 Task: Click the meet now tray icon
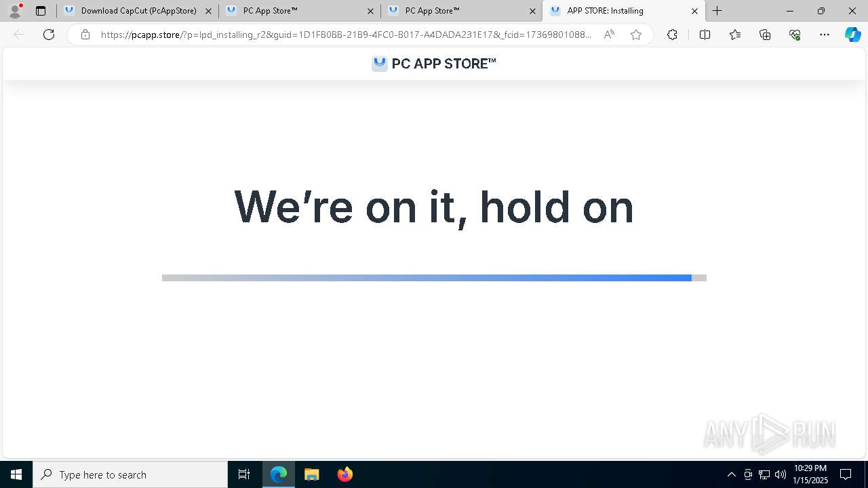[x=748, y=474]
